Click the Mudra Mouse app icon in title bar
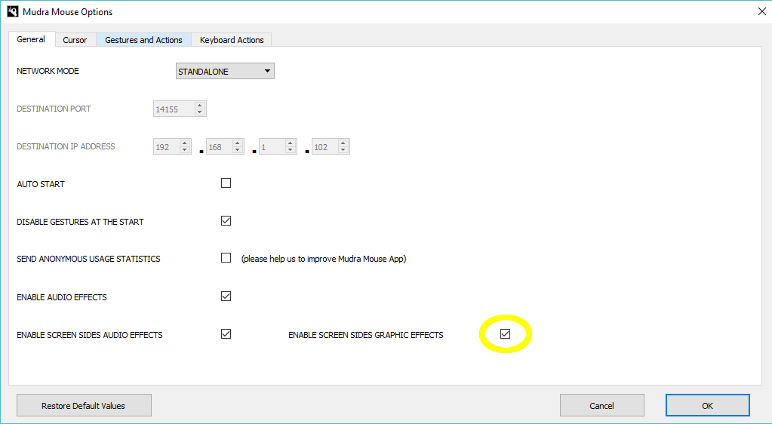 pyautogui.click(x=12, y=11)
